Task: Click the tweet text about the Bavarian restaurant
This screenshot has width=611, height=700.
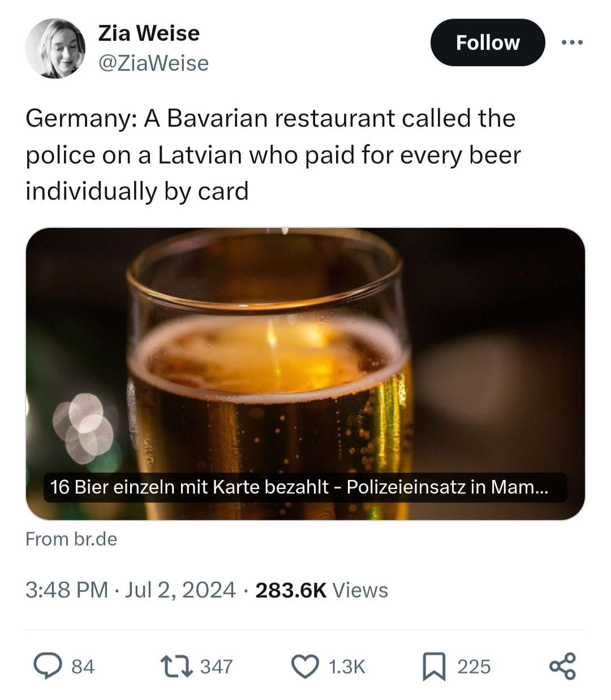Action: 272,154
